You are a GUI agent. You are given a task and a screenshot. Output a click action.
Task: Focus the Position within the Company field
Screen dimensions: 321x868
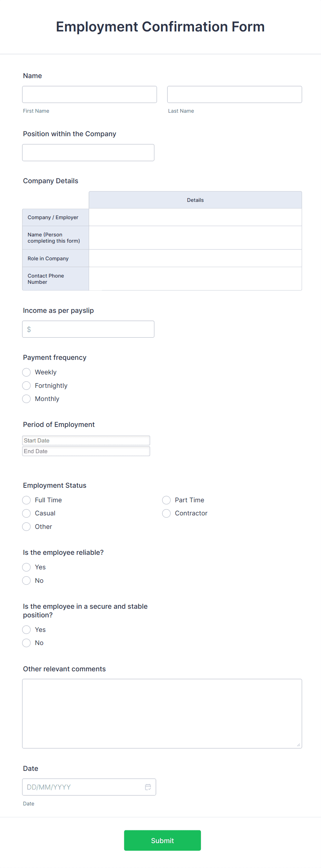[88, 152]
